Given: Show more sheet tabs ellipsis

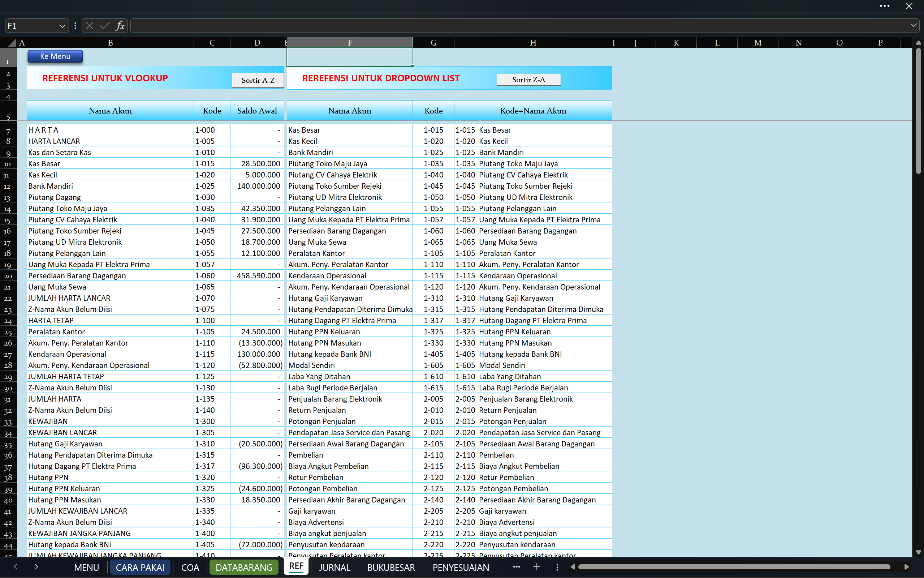Looking at the screenshot, I should (x=517, y=567).
